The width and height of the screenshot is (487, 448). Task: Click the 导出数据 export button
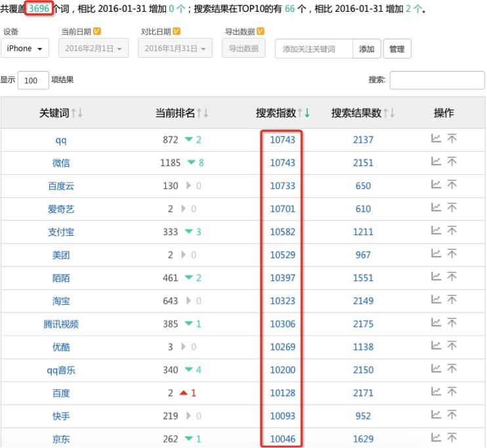tap(243, 48)
